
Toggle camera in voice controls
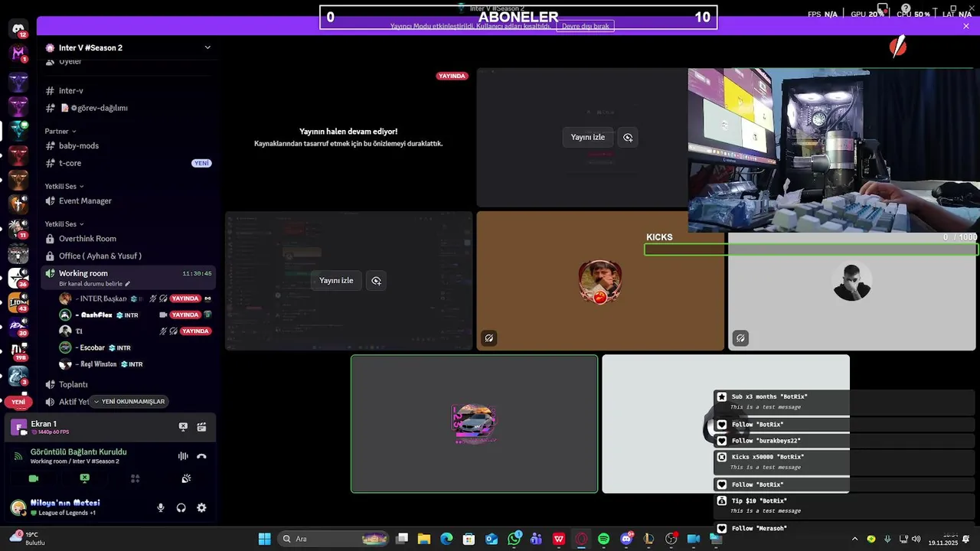[x=34, y=478]
